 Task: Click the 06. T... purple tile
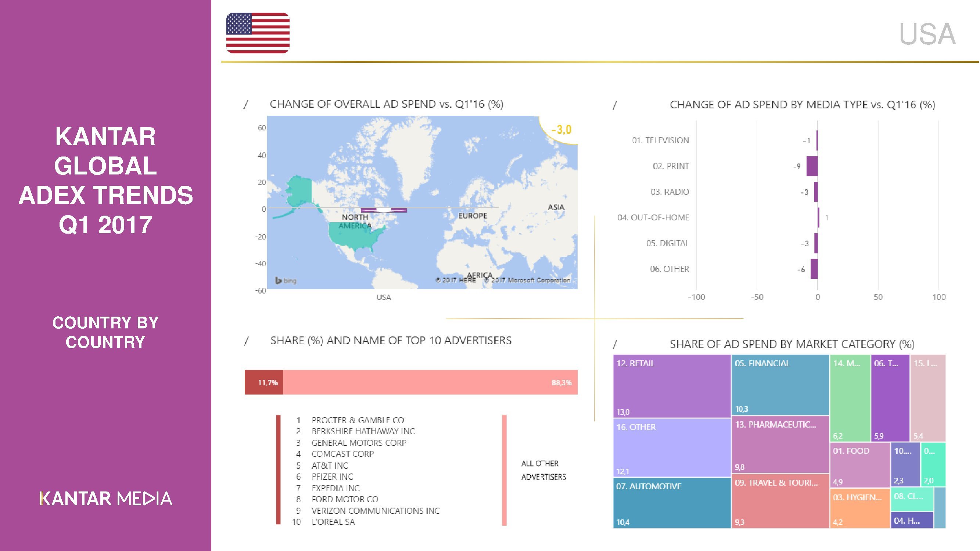coord(890,398)
